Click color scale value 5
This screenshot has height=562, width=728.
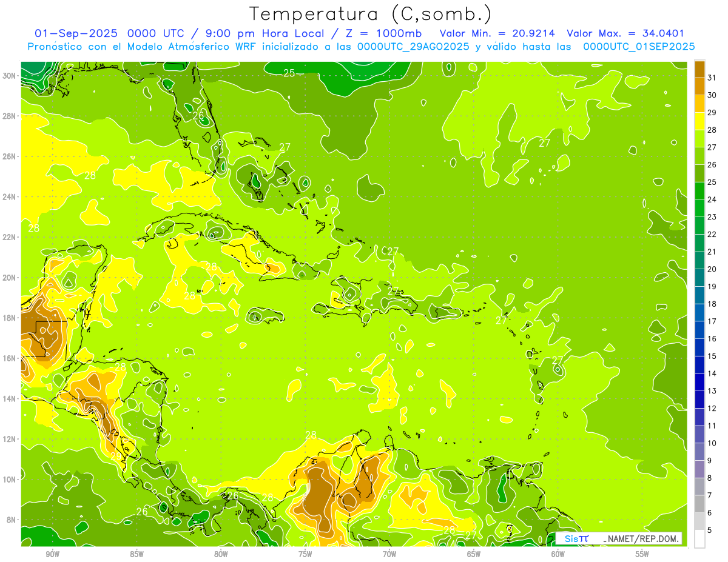tap(710, 530)
